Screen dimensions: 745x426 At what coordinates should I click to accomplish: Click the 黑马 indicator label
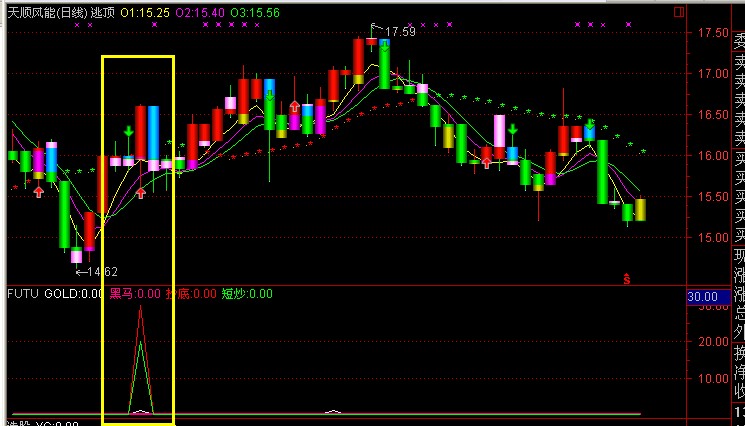(134, 294)
